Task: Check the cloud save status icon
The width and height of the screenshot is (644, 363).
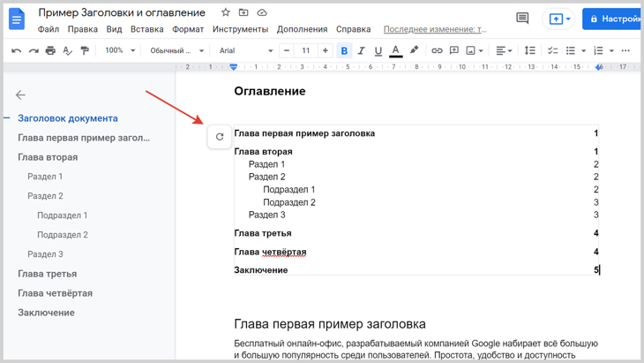Action: pyautogui.click(x=262, y=12)
